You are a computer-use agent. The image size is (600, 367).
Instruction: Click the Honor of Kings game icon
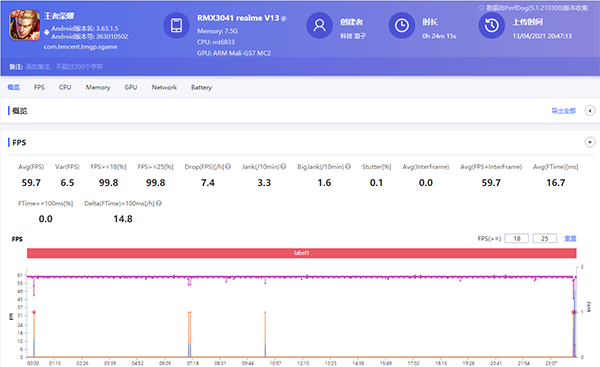coord(24,25)
